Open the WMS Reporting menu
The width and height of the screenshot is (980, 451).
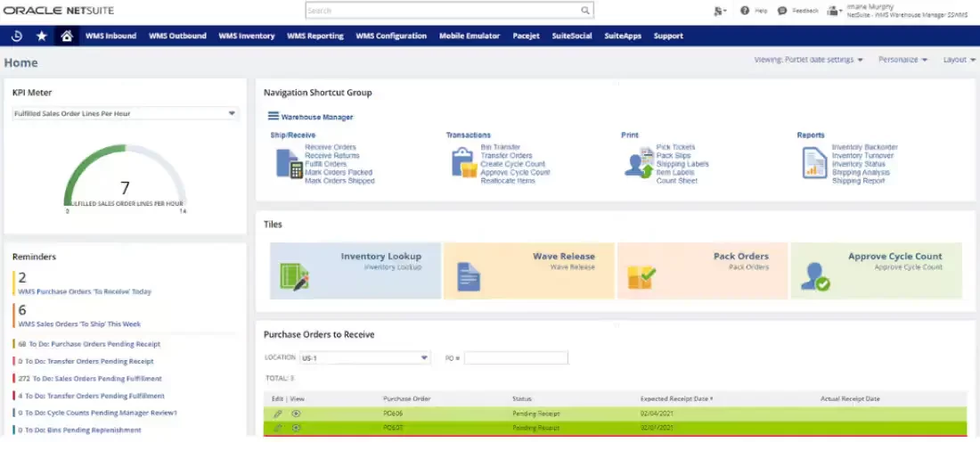315,36
